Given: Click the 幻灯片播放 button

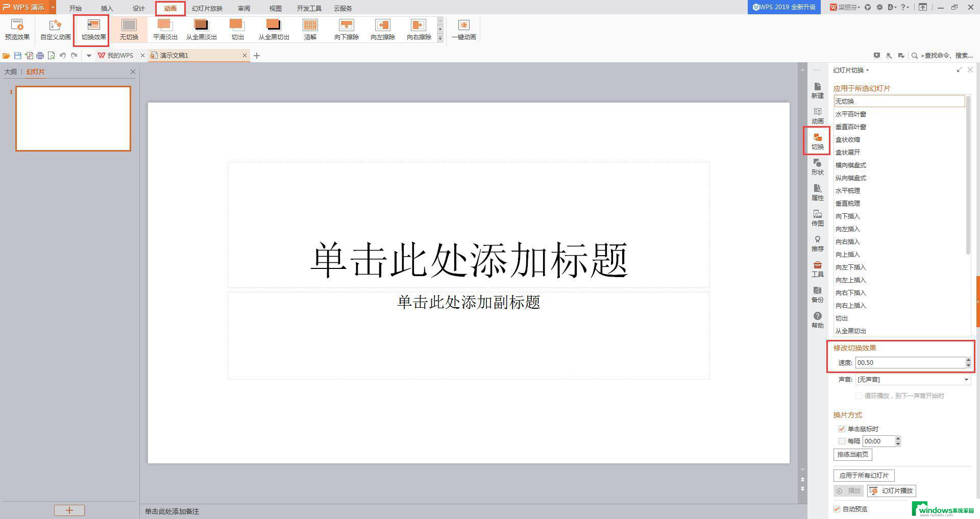Looking at the screenshot, I should click(891, 490).
